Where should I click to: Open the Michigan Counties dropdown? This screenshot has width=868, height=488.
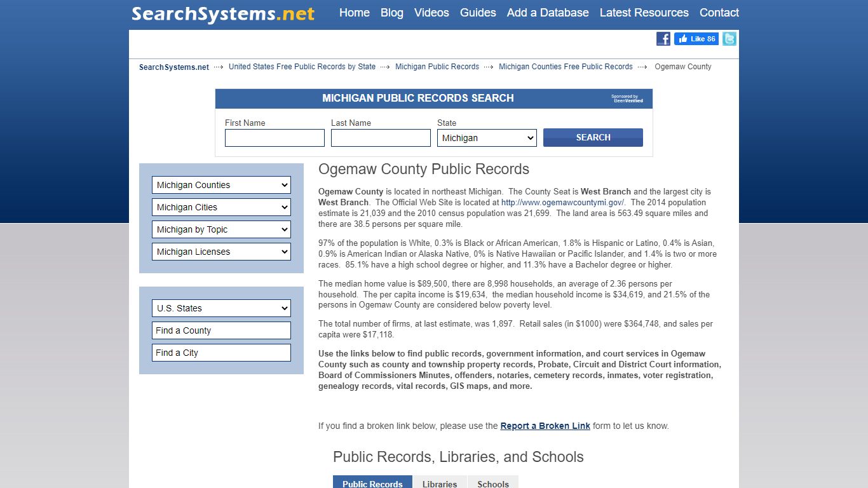[x=221, y=185]
